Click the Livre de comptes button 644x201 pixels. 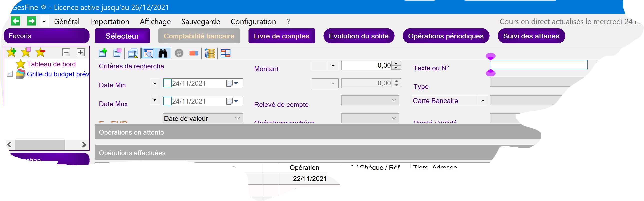pos(281,36)
